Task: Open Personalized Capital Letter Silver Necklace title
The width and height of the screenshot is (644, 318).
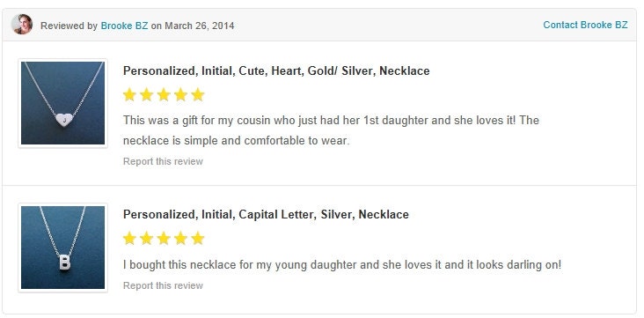Action: [x=266, y=214]
